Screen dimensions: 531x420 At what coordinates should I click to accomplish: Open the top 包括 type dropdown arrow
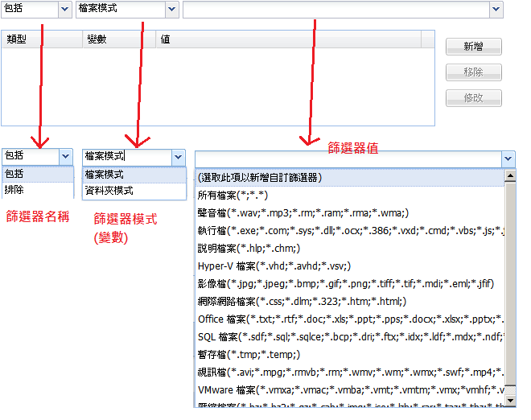(64, 9)
